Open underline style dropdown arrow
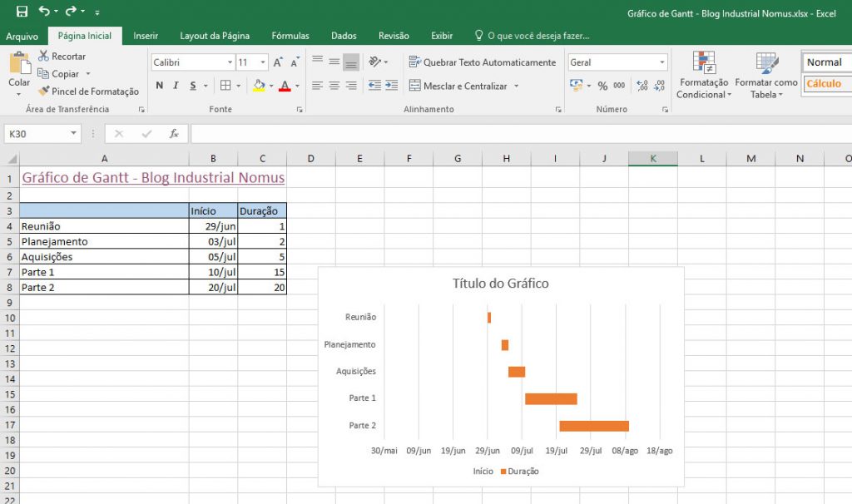 tap(206, 86)
